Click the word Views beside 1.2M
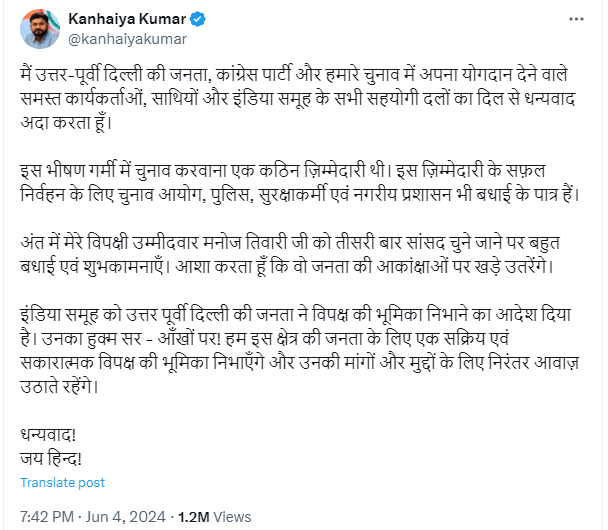The width and height of the screenshot is (608, 530). coord(233,517)
